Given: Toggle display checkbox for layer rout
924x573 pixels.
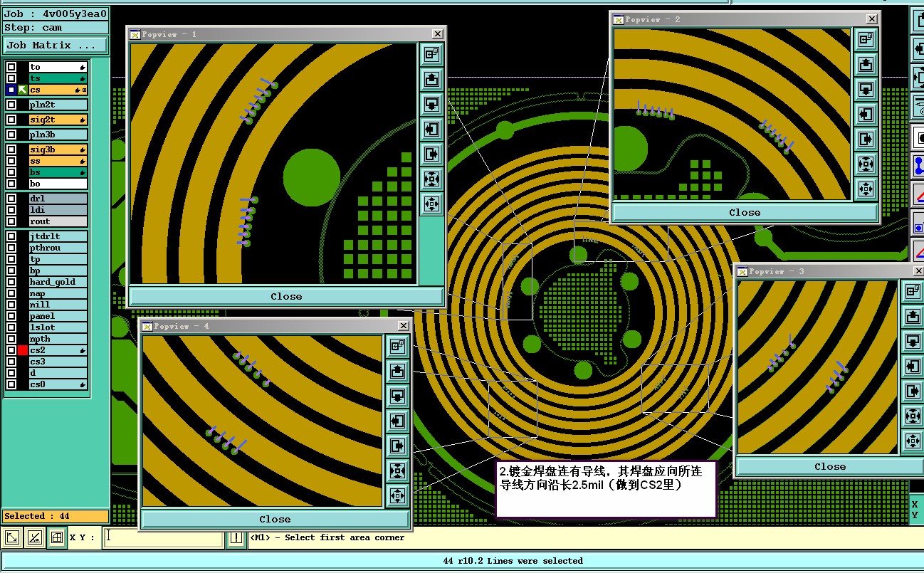Looking at the screenshot, I should point(11,221).
